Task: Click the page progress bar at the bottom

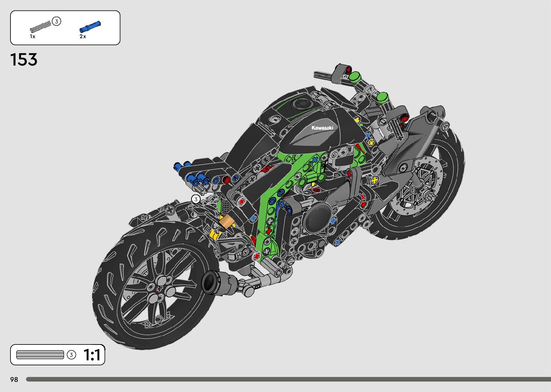Action: [288, 379]
